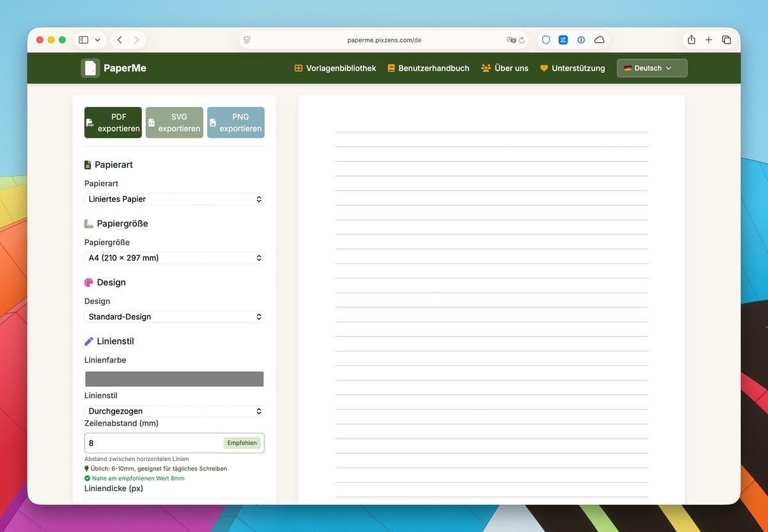Open the Papiergröße dropdown showing A4
This screenshot has height=532, width=768.
[174, 258]
